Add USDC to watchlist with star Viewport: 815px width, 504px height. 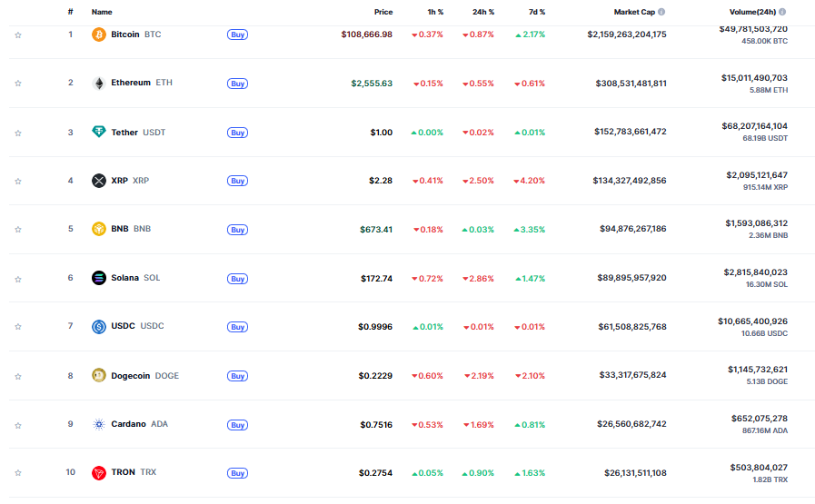tap(18, 327)
